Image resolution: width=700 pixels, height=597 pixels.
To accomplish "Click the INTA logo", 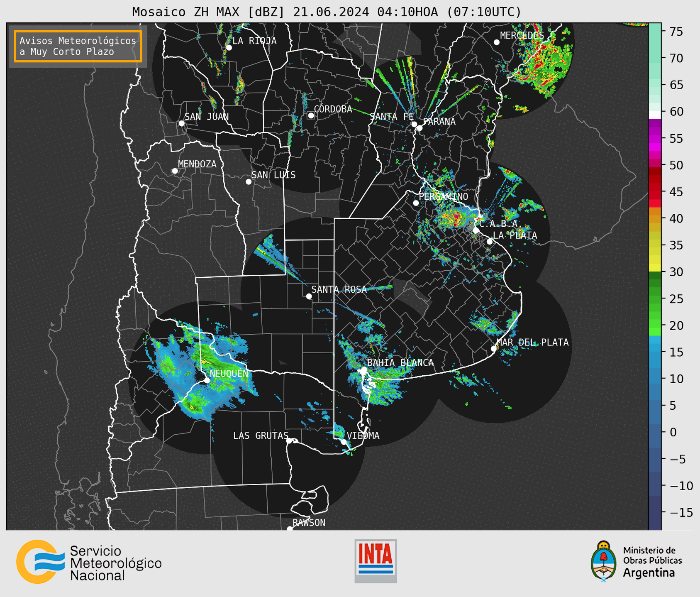I will tap(376, 561).
